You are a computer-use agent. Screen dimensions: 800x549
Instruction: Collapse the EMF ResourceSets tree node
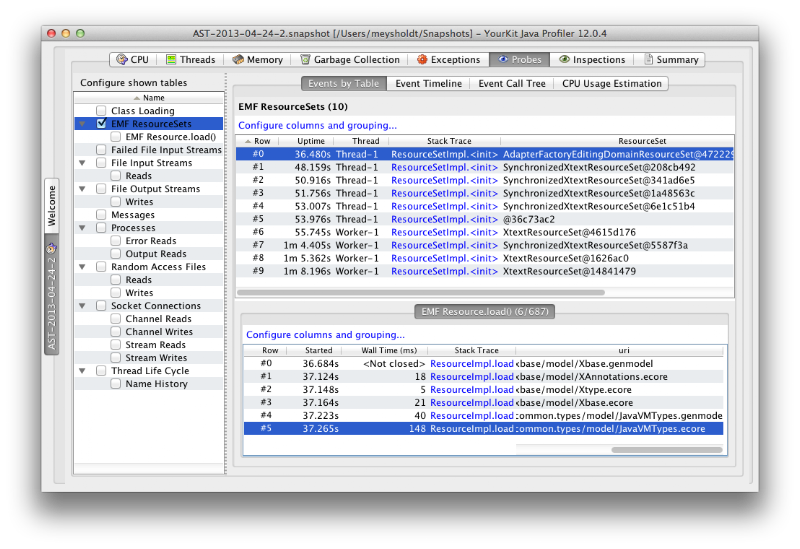pyautogui.click(x=82, y=124)
